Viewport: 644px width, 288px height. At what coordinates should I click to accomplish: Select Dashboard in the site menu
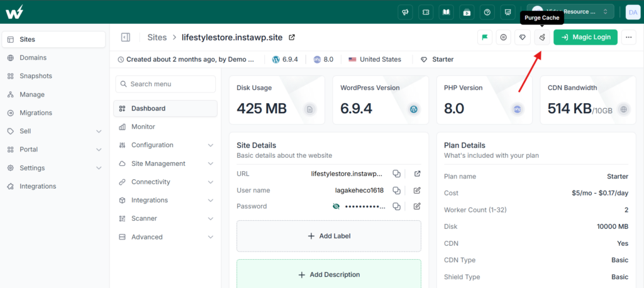165,108
